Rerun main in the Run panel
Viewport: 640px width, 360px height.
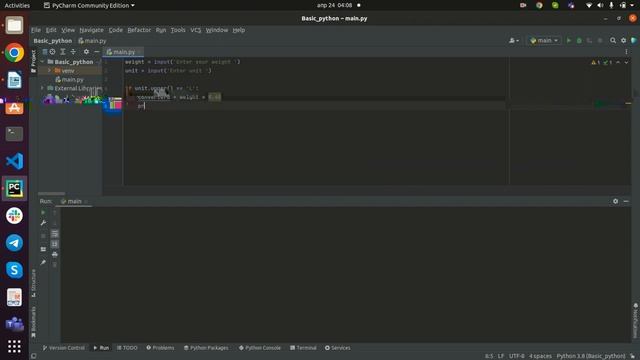click(x=43, y=213)
